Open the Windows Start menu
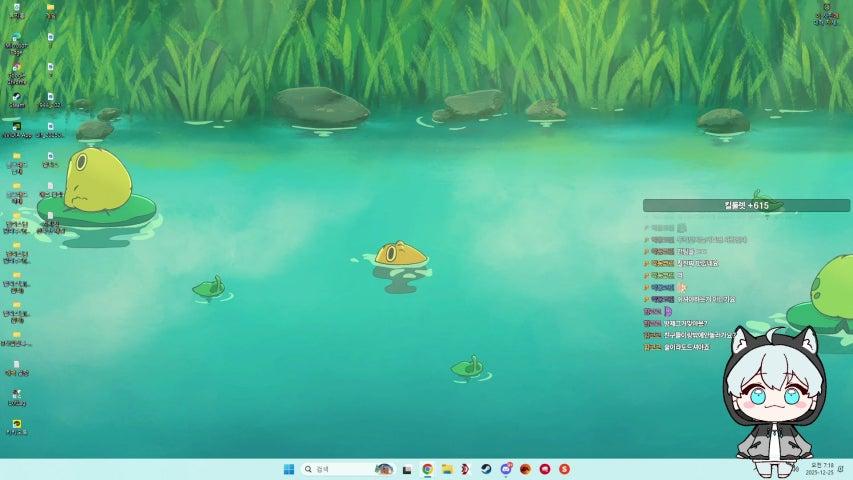Image resolution: width=853 pixels, height=480 pixels. 289,469
